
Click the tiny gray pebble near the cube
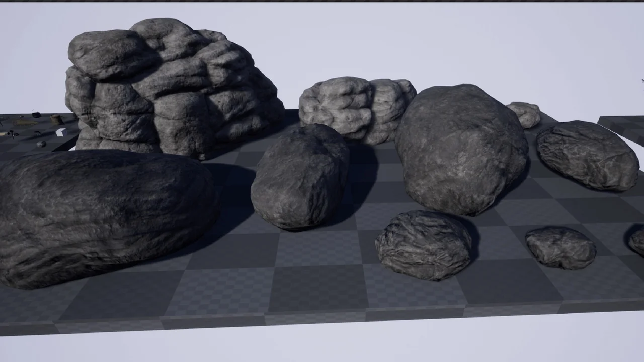(41, 144)
